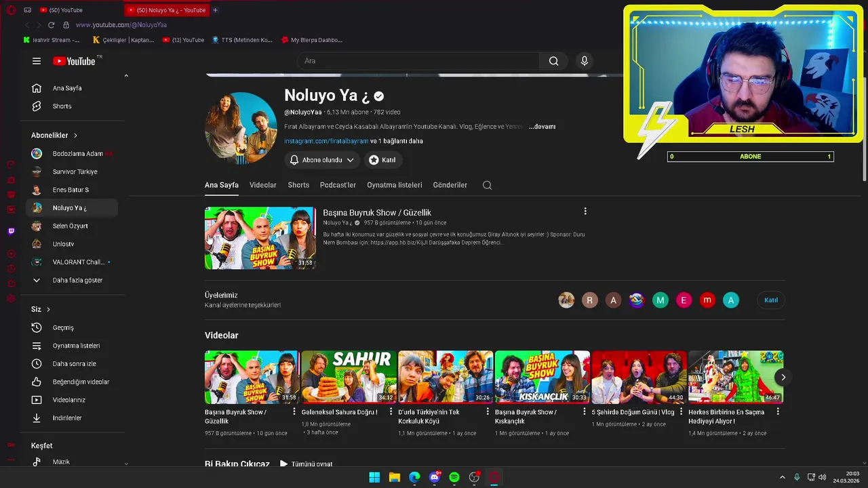Open 5 Şehirde Doğum Günü thumbnail

tap(639, 377)
